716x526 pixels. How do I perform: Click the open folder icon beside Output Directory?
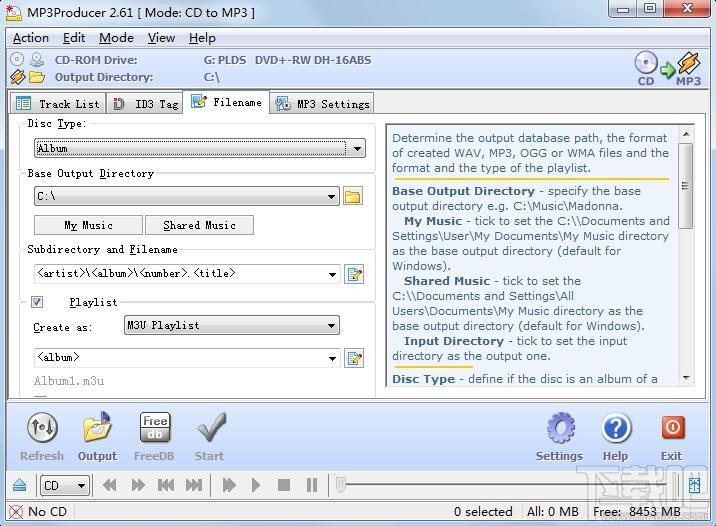point(37,77)
